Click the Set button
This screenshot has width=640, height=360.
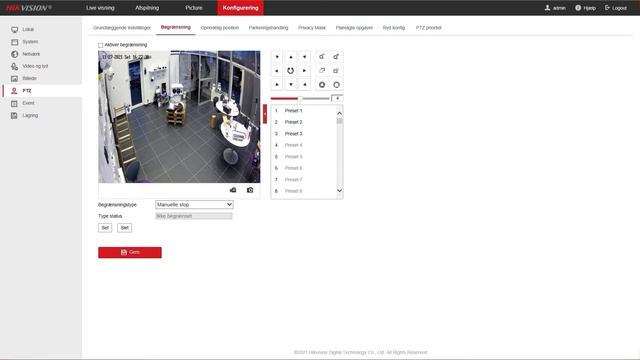click(x=105, y=228)
